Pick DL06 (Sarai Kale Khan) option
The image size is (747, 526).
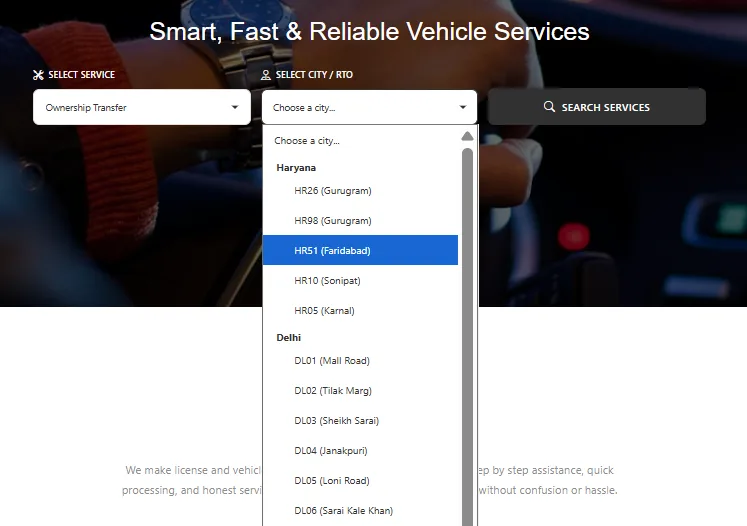360,511
